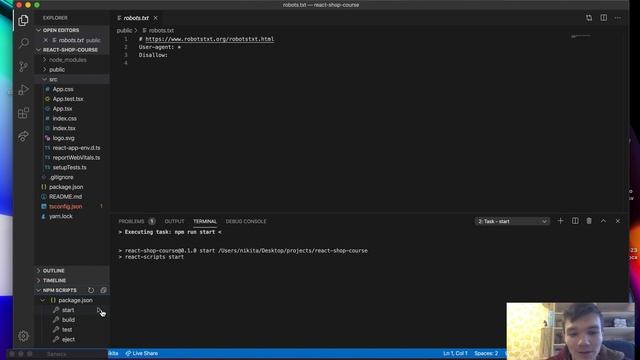This screenshot has width=640, height=360.
Task: Close the bottom terminal panel
Action: pos(618,221)
